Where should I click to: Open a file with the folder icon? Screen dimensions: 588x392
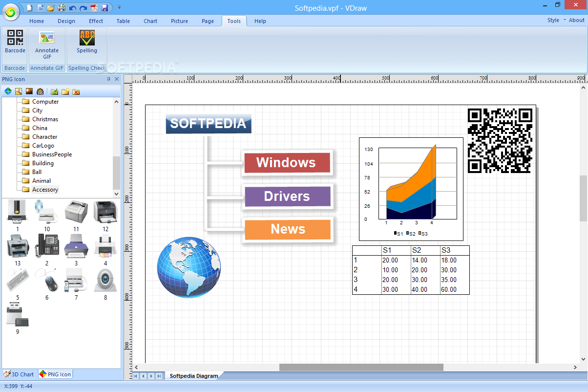(x=50, y=8)
